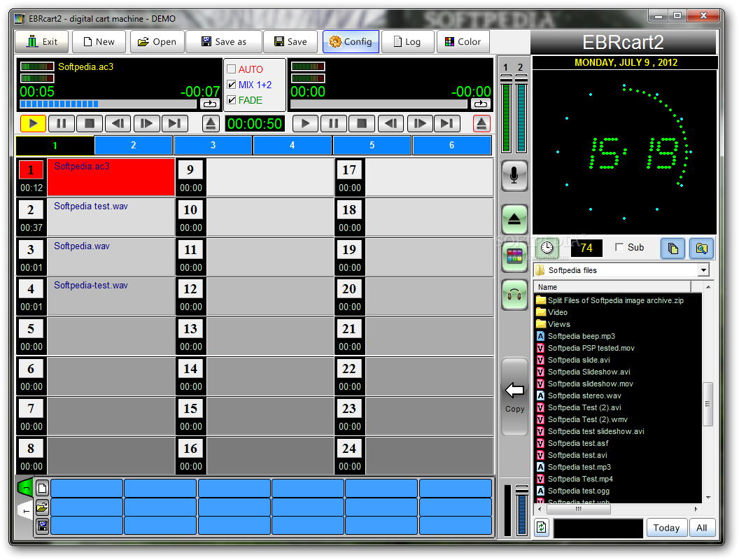Image resolution: width=739 pixels, height=560 pixels.
Task: Eject the track from player 1
Action: click(x=211, y=123)
